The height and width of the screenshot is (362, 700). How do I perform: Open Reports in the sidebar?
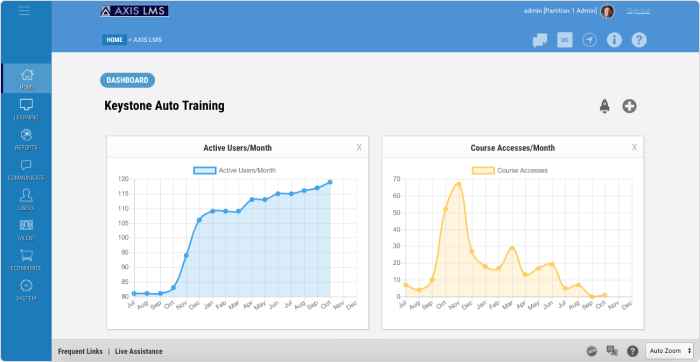point(26,140)
